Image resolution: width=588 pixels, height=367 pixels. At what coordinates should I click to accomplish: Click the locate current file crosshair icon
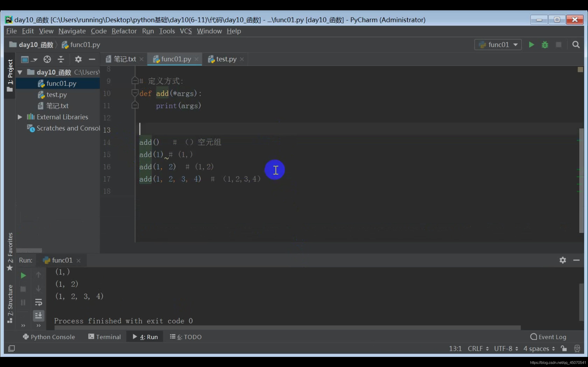[47, 59]
